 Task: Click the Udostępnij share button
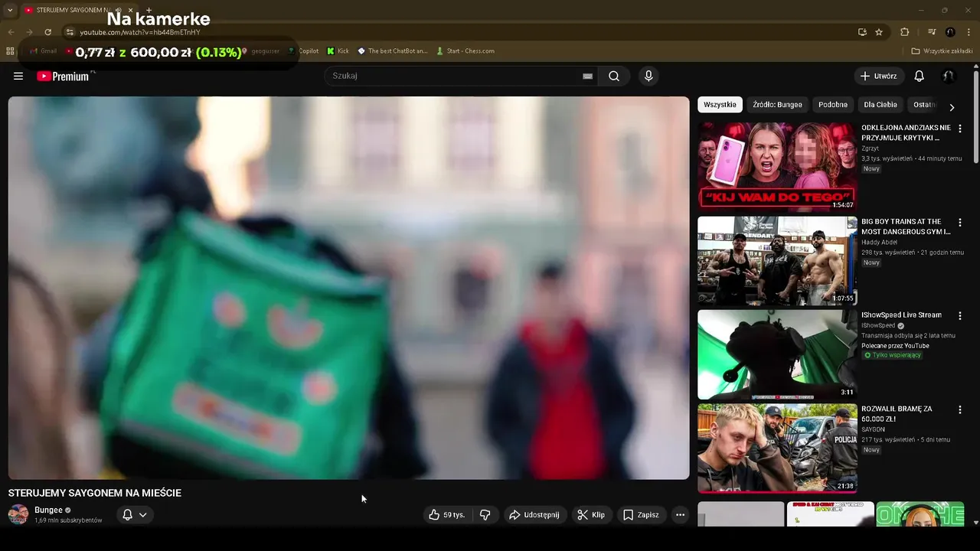click(x=534, y=515)
